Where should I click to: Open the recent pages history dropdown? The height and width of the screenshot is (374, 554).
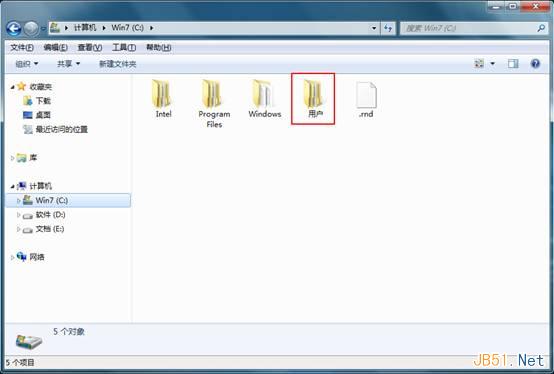coord(43,28)
